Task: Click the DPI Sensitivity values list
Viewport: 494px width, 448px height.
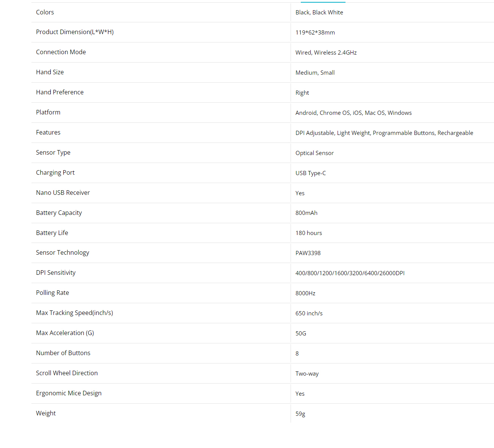Action: (350, 273)
